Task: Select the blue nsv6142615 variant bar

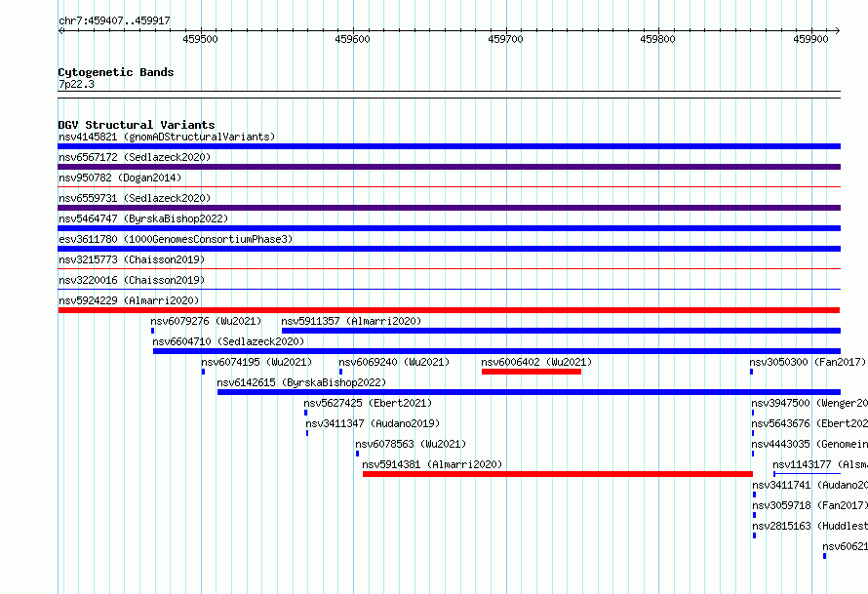Action: tap(529, 392)
